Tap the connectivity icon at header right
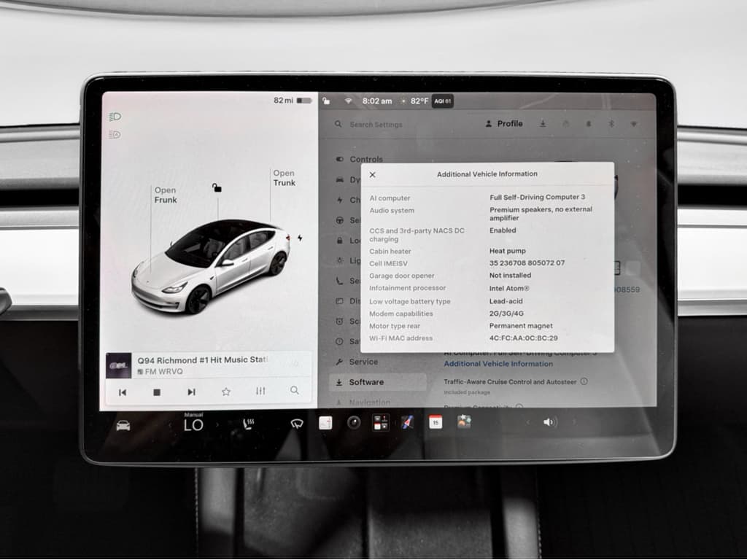Viewport: 747px width, 560px height. click(634, 124)
